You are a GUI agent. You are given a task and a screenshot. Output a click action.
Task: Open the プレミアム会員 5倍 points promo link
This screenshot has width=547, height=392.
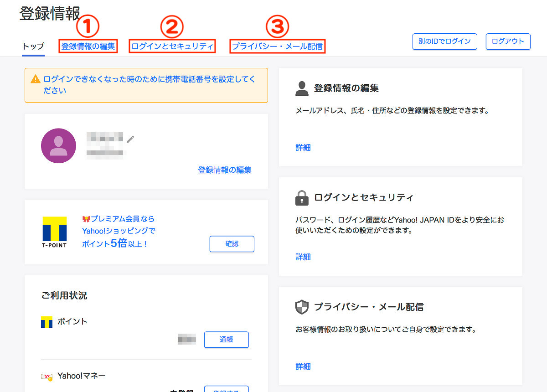click(x=119, y=231)
